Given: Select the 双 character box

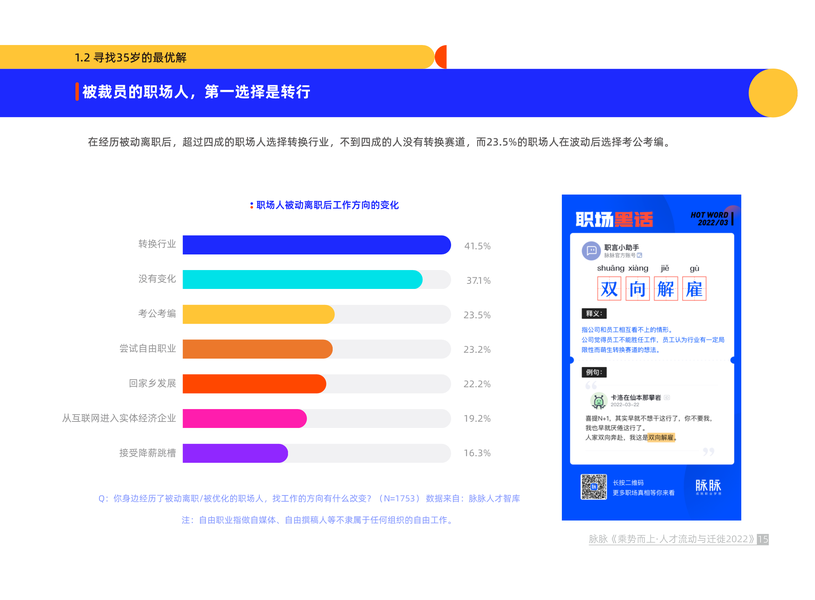Looking at the screenshot, I should (x=609, y=289).
